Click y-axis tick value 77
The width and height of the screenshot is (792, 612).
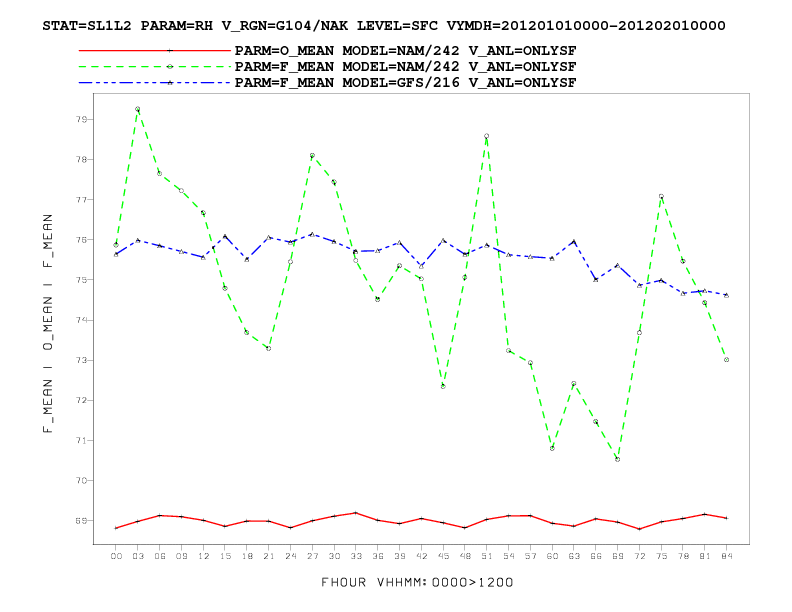tap(81, 200)
